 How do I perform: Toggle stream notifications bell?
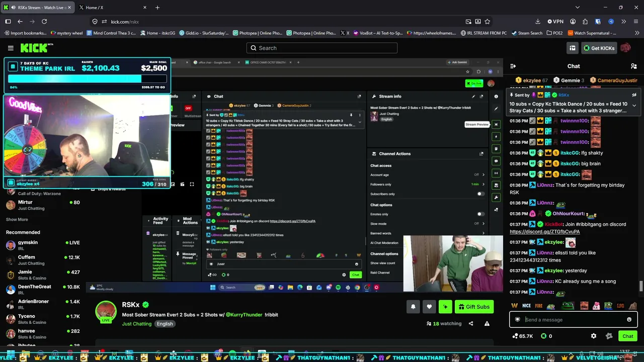413,307
